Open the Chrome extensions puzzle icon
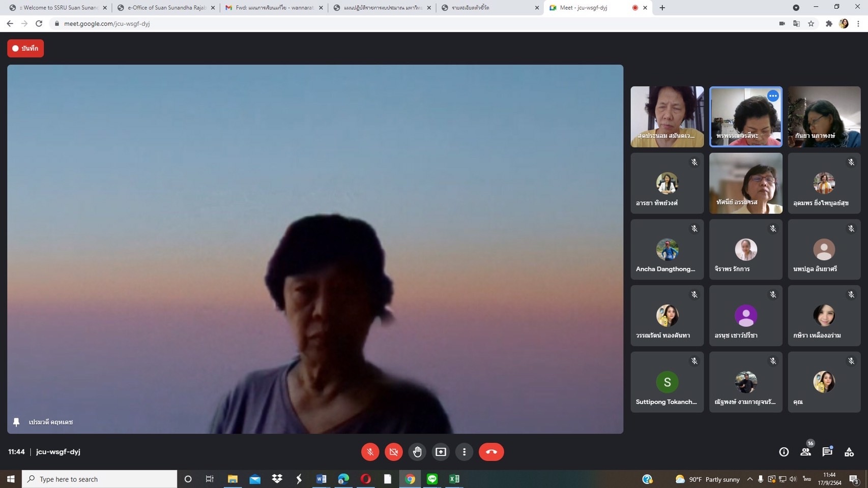This screenshot has width=868, height=488. pyautogui.click(x=829, y=23)
